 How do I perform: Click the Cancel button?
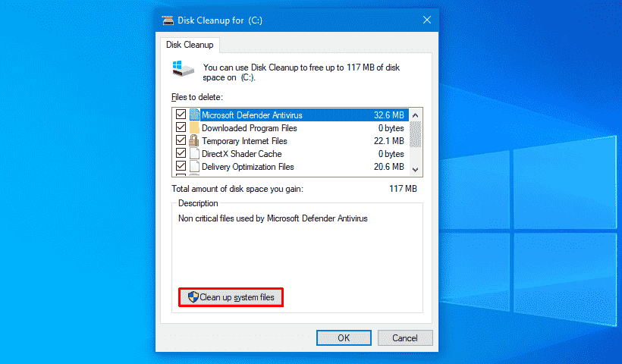[x=405, y=337]
